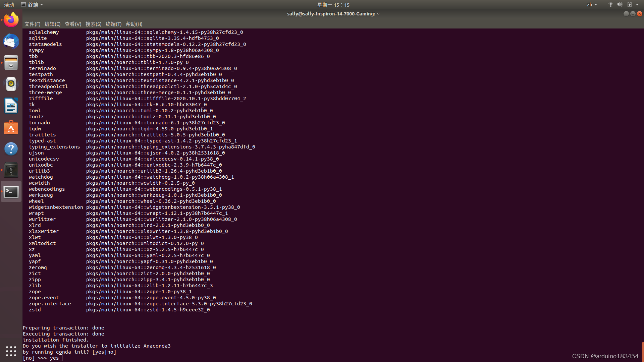Click the Terminal icon in dock
Viewport: 644px width, 362px height.
[11, 192]
